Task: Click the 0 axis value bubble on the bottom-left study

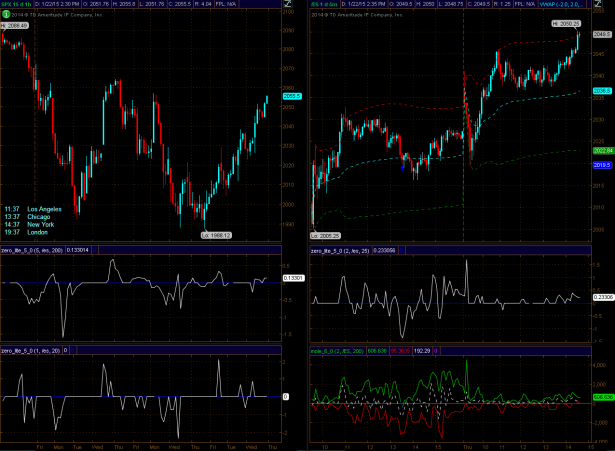Action: point(286,396)
